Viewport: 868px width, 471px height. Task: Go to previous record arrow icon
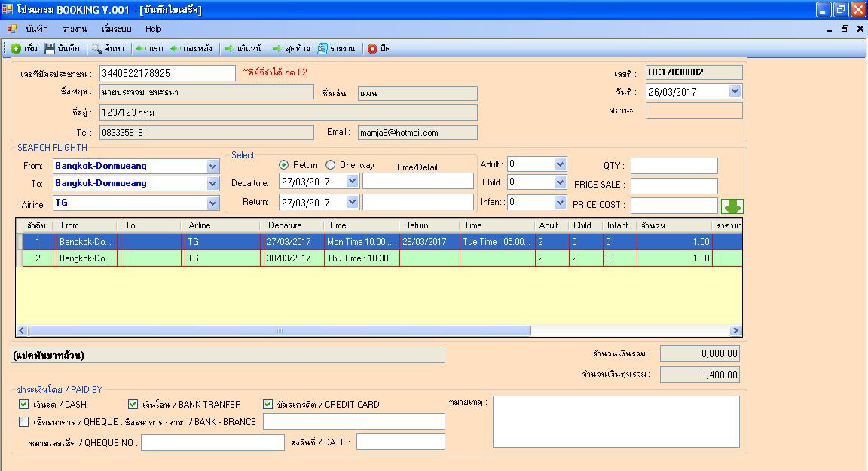(x=175, y=49)
